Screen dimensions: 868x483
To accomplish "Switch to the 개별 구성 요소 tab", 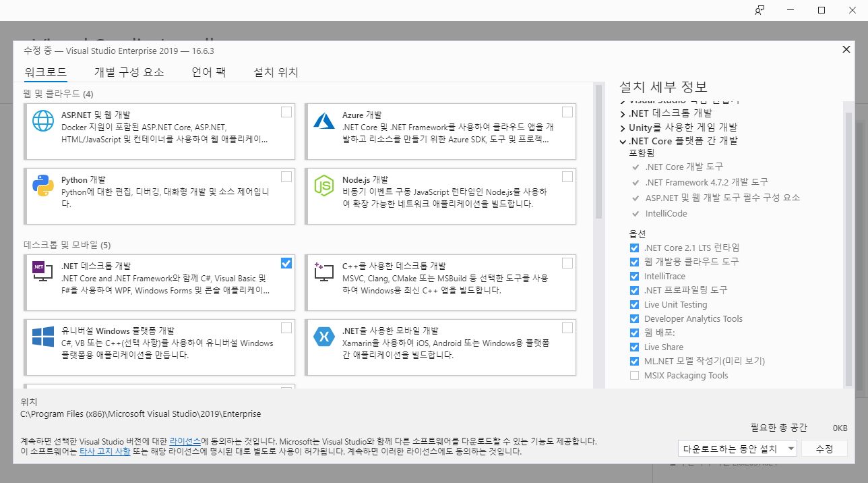I will 129,72.
